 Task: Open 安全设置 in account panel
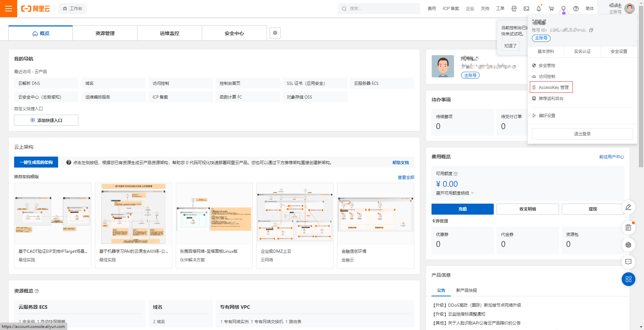[x=619, y=52]
